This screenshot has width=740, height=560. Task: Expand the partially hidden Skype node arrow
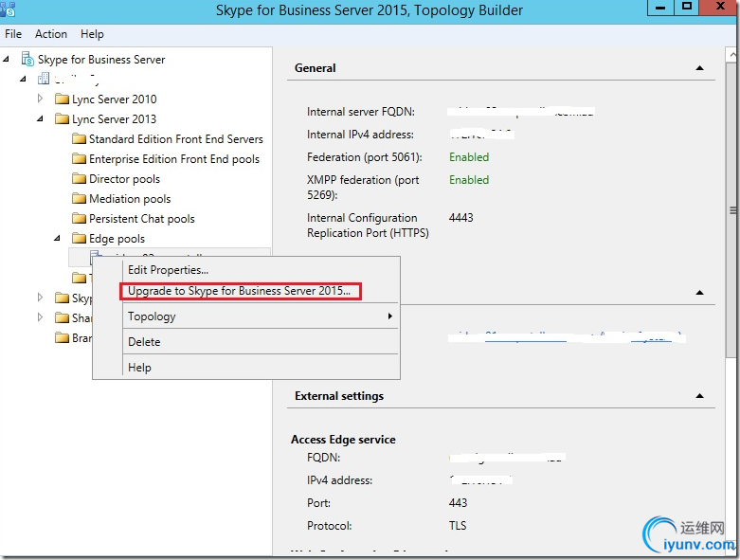40,298
